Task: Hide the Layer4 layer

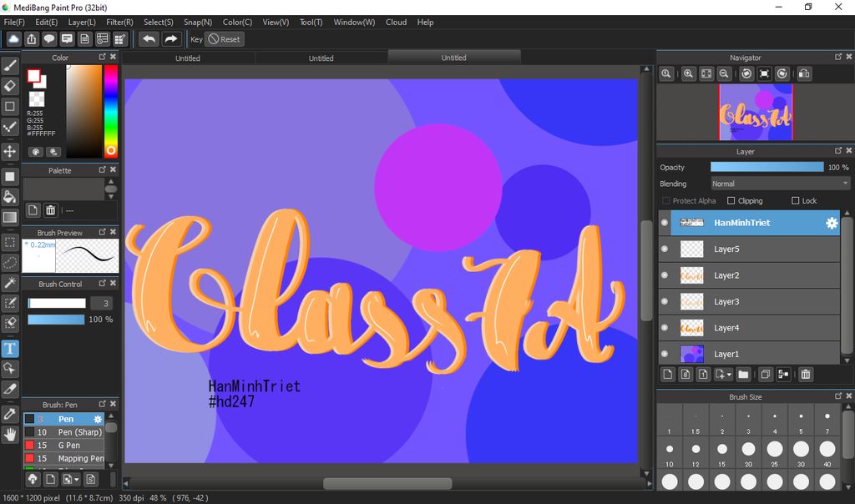Action: coord(664,327)
